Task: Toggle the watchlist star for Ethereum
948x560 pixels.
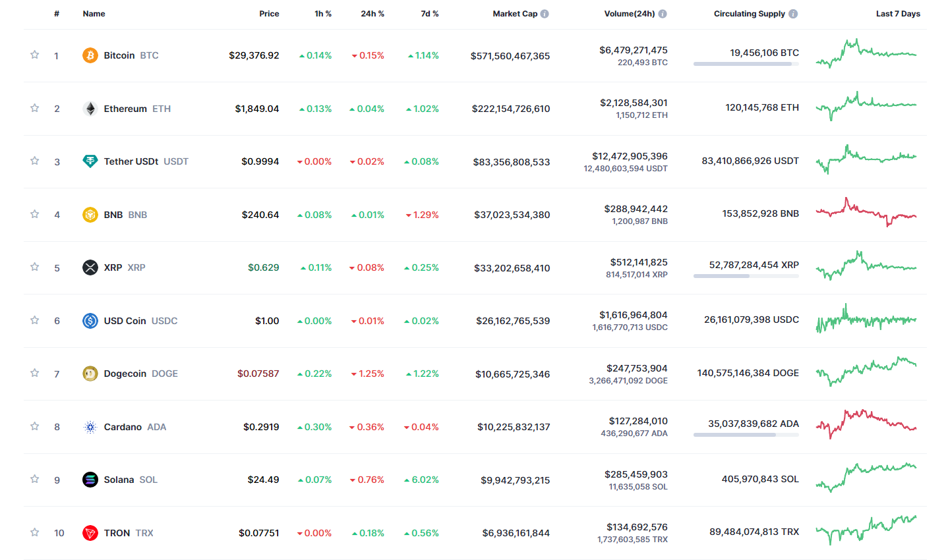Action: point(35,108)
